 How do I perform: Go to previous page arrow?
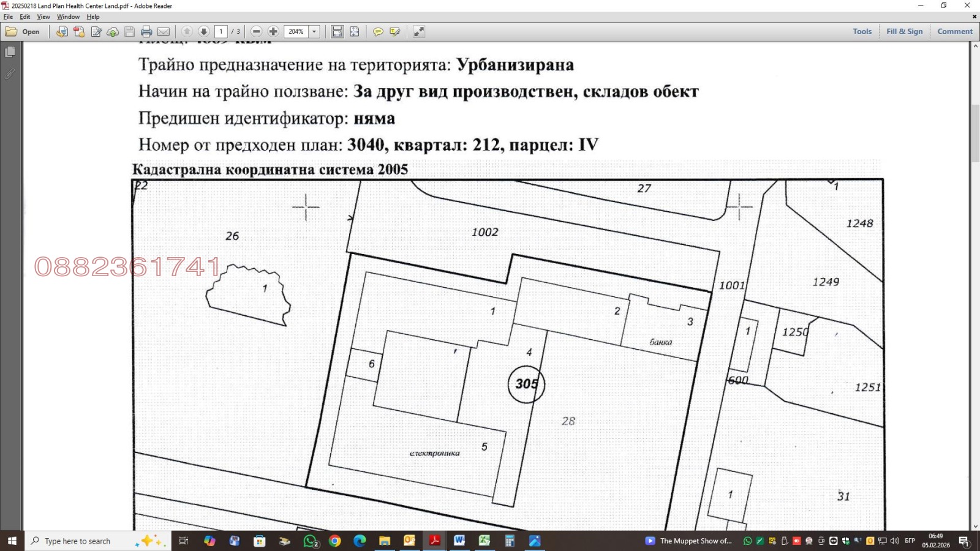[187, 32]
